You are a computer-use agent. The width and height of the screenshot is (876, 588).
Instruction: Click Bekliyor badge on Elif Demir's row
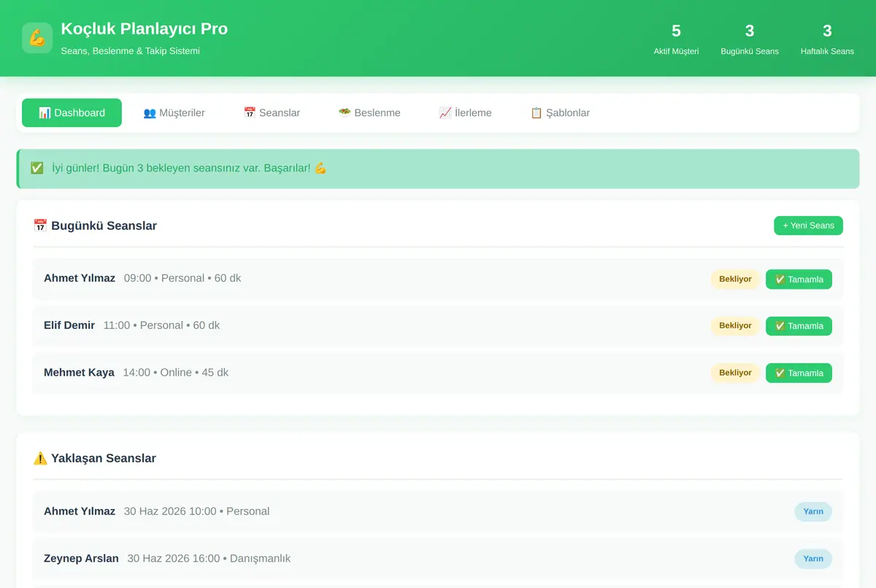(x=735, y=326)
